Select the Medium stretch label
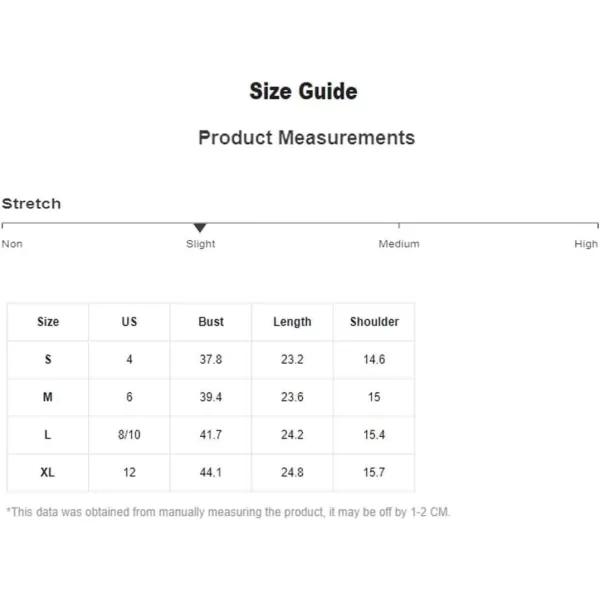 coord(399,244)
